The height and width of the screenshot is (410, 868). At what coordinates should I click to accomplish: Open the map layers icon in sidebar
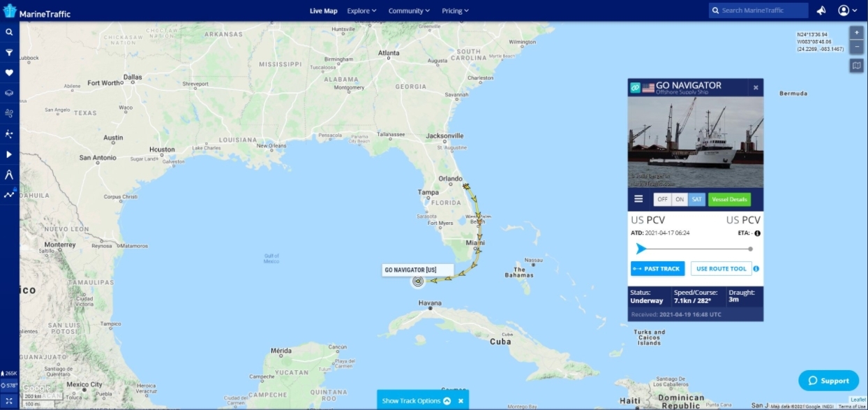9,93
